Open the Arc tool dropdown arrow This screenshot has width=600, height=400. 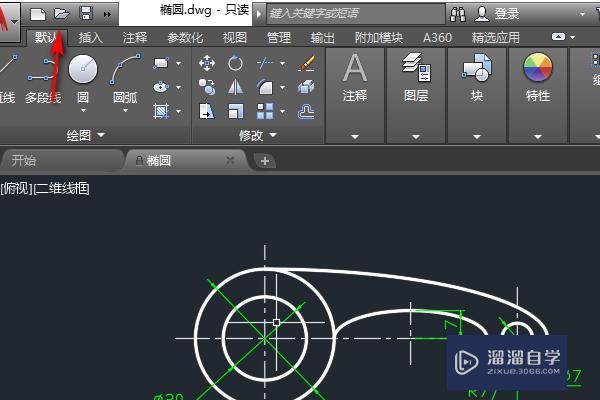click(x=125, y=110)
